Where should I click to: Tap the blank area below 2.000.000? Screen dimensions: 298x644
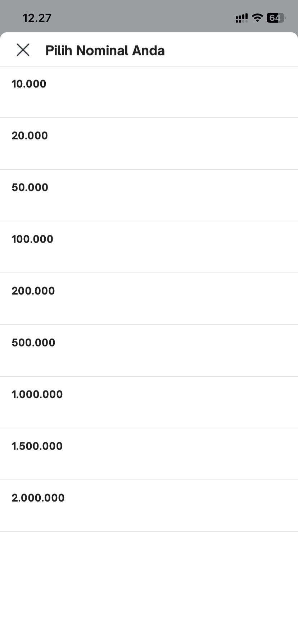coord(149,588)
